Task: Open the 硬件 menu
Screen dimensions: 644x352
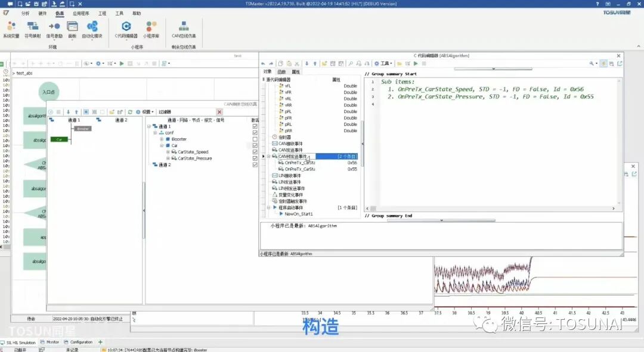Action: click(42, 13)
